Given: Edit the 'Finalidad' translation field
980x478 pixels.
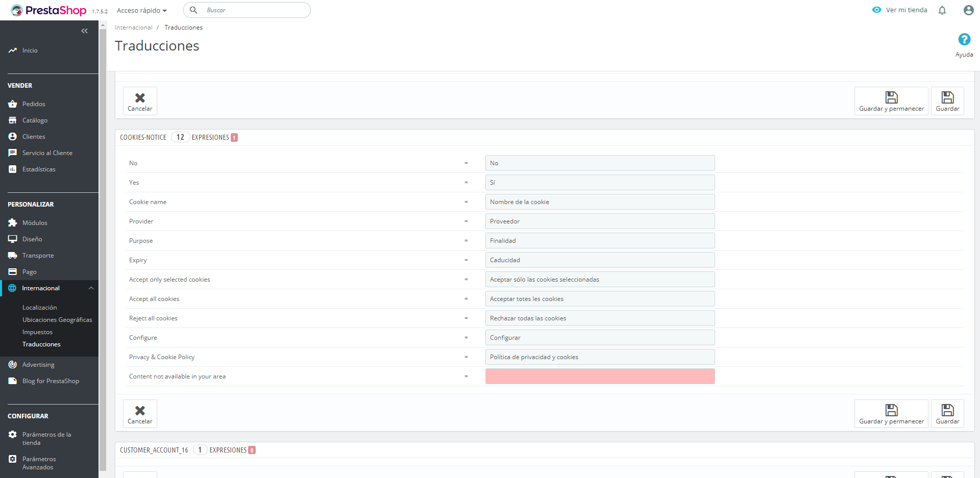Looking at the screenshot, I should (600, 241).
